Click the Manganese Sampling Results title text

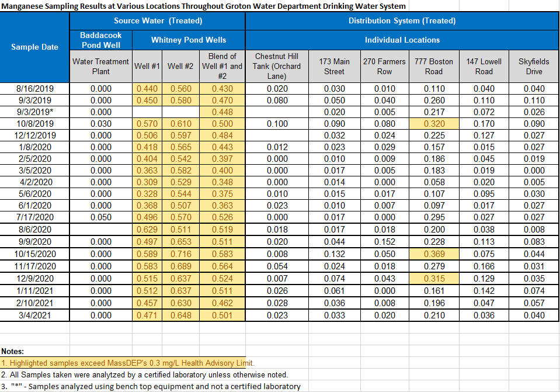[204, 6]
